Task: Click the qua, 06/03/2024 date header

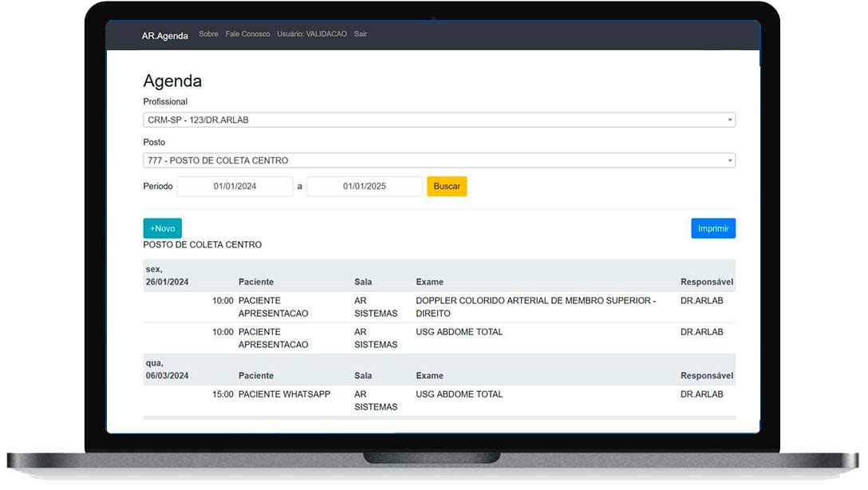Action: click(167, 369)
